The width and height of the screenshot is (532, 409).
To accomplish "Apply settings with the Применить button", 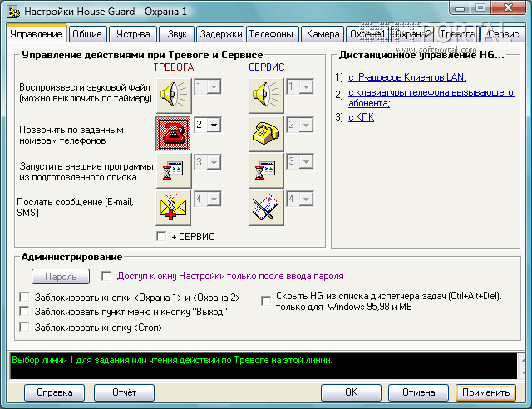I will [x=485, y=392].
